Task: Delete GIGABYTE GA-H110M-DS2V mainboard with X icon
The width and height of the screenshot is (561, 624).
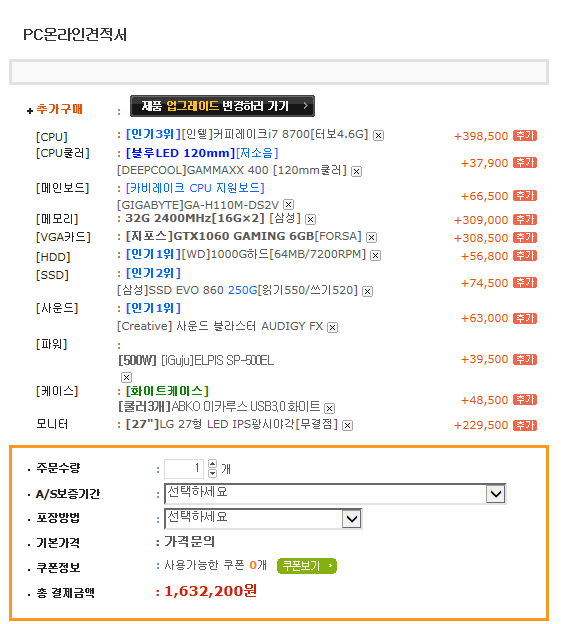Action: pos(288,205)
